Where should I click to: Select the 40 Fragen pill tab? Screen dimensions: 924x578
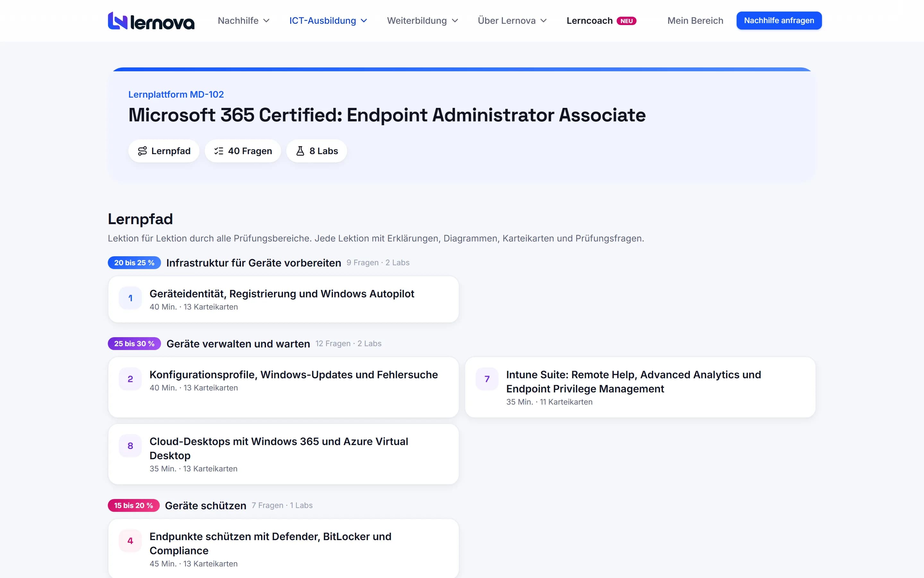click(243, 151)
